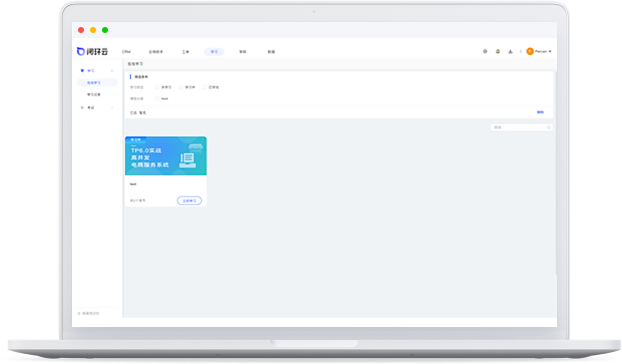Image resolution: width=622 pixels, height=364 pixels.
Task: Click the green maximize window button
Action: [105, 30]
